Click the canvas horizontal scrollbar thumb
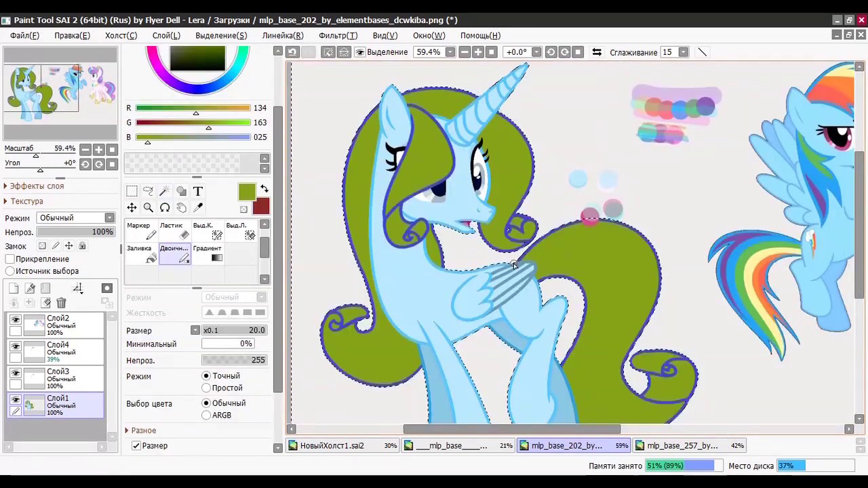The width and height of the screenshot is (868, 488). [x=511, y=429]
